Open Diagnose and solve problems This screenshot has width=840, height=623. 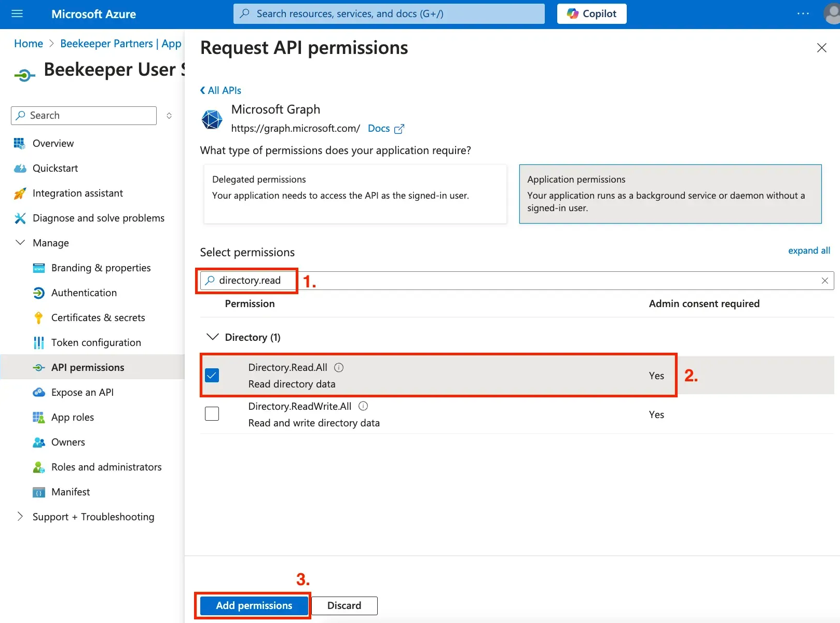pos(99,218)
